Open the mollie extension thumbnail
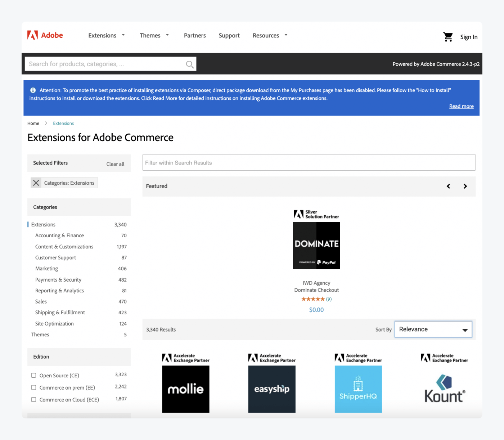The image size is (504, 440). 185,389
